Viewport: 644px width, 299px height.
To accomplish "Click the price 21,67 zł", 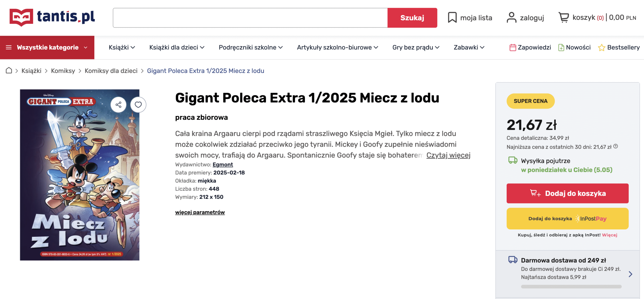I will (532, 125).
